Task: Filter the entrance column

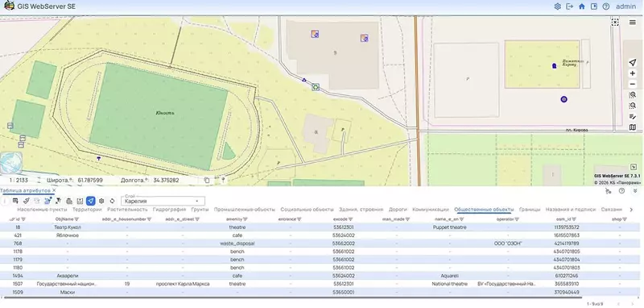Action: tap(299, 219)
